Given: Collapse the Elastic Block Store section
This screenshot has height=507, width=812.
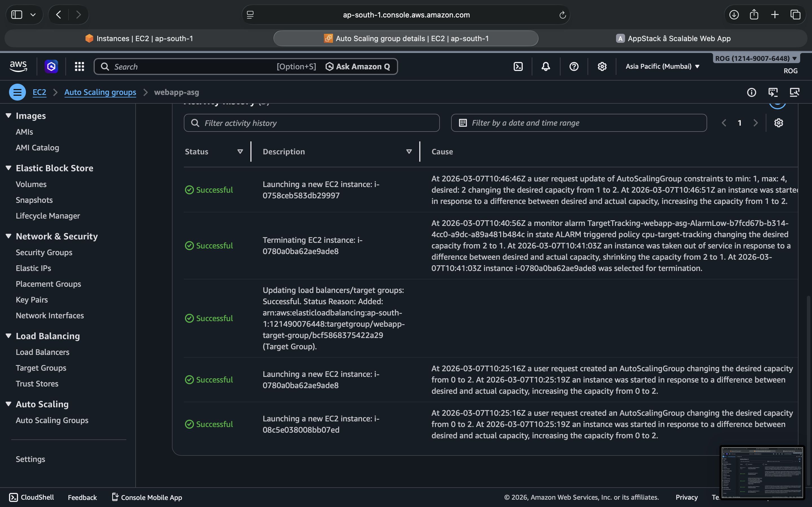Looking at the screenshot, I should pos(9,168).
